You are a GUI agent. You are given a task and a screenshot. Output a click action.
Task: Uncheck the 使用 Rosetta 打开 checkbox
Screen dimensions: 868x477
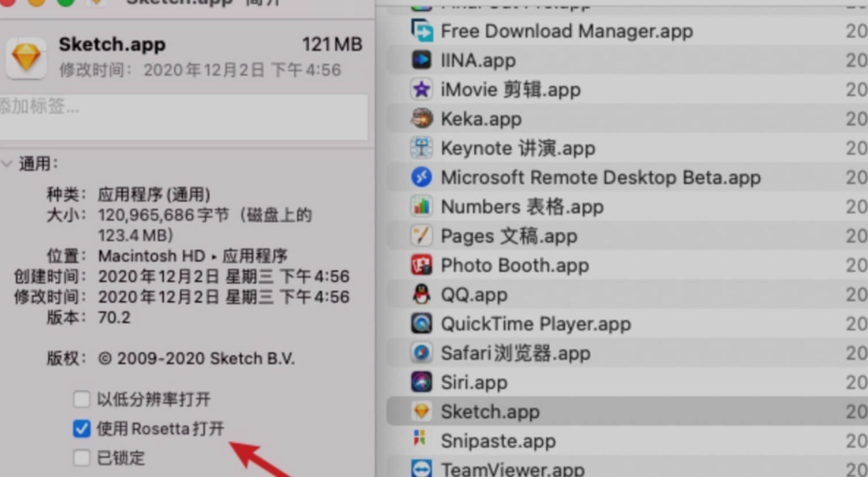(82, 428)
